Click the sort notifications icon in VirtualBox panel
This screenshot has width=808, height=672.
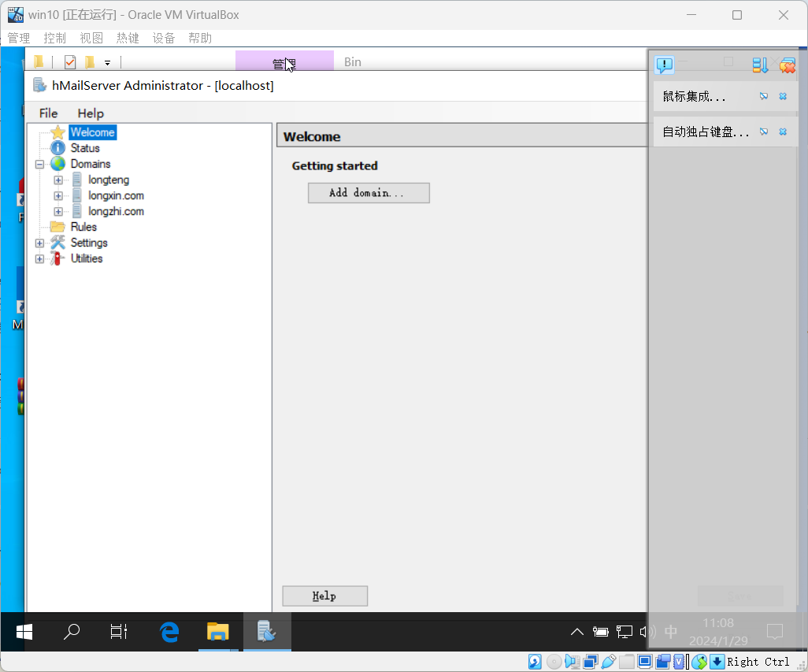pos(760,65)
